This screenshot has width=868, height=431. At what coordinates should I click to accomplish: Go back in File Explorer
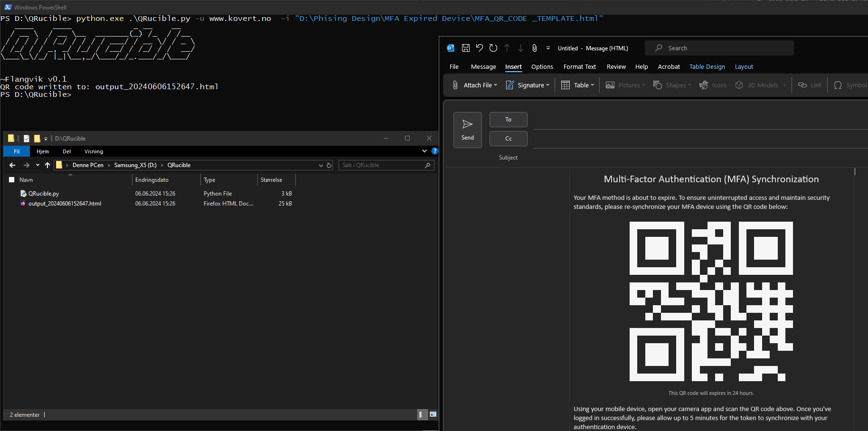12,165
